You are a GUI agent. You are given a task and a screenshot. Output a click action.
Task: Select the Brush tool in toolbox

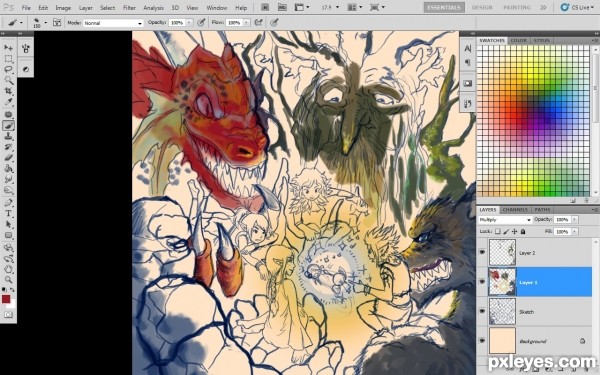tap(8, 125)
